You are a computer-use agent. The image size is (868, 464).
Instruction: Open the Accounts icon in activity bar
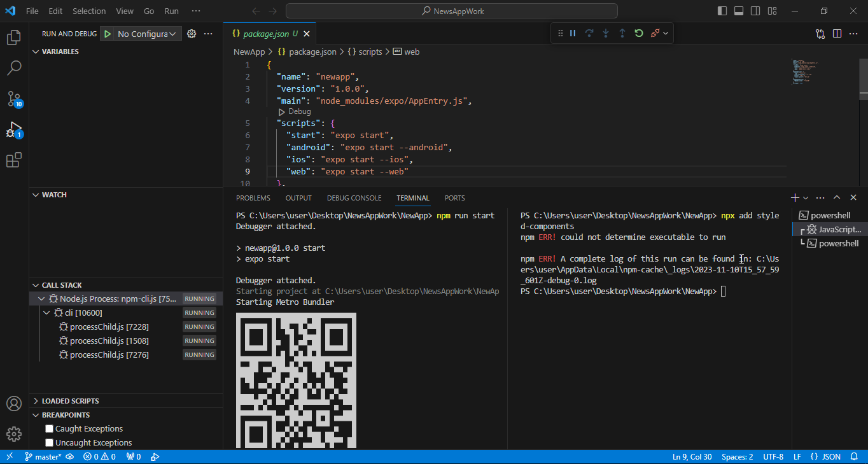14,404
